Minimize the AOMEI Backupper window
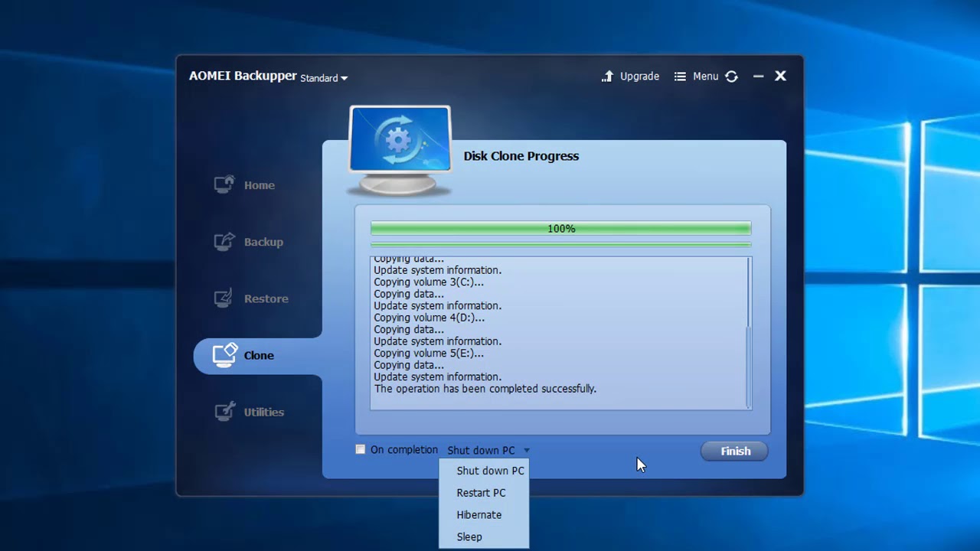The height and width of the screenshot is (551, 980). (758, 77)
